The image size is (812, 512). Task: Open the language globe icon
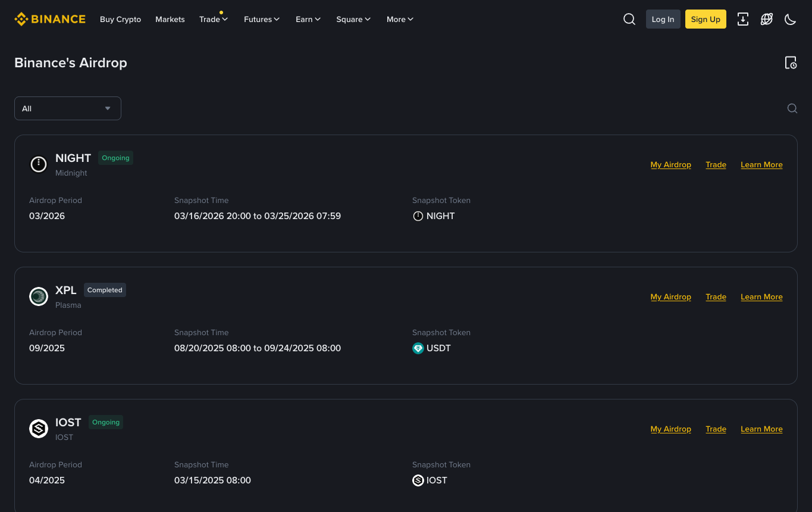pos(767,19)
